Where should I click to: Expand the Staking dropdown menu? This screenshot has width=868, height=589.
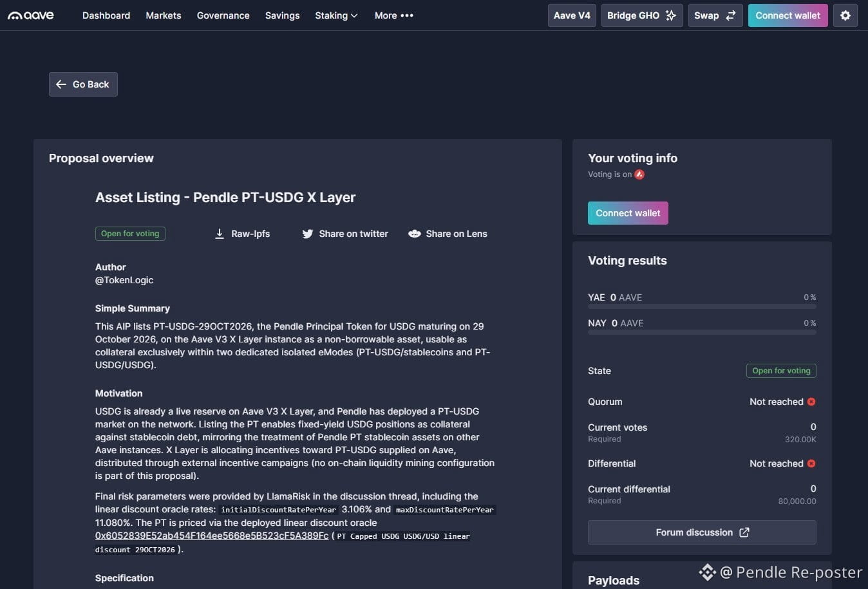point(336,15)
